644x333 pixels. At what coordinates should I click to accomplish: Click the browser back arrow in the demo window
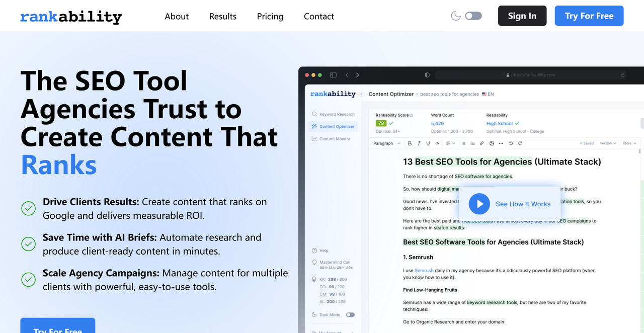pyautogui.click(x=347, y=75)
